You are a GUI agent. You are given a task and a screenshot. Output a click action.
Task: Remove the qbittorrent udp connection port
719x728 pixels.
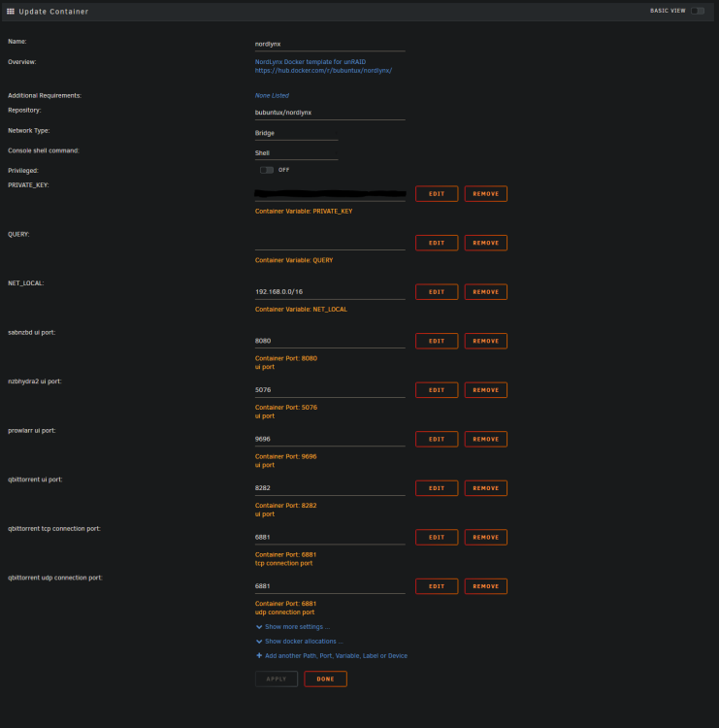tap(485, 586)
